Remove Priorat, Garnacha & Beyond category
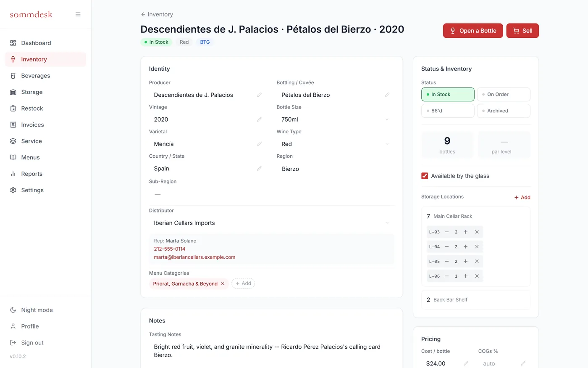588x368 pixels. click(x=223, y=284)
